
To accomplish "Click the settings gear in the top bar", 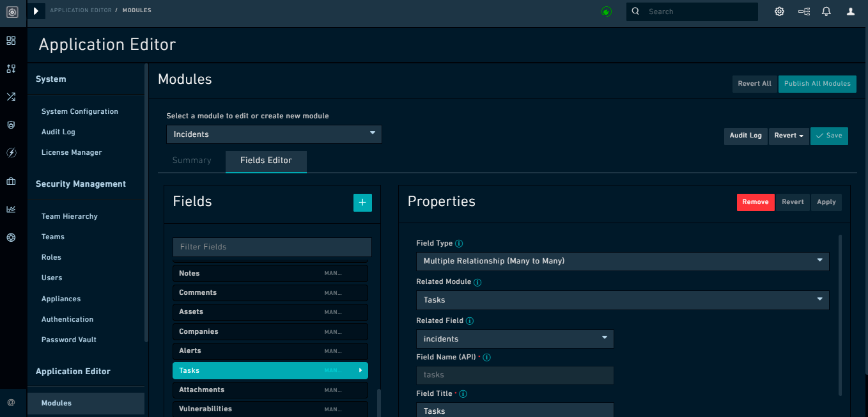I will pos(779,12).
